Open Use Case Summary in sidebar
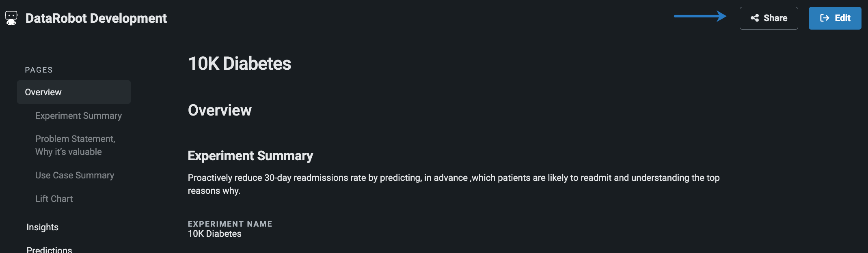 (75, 175)
